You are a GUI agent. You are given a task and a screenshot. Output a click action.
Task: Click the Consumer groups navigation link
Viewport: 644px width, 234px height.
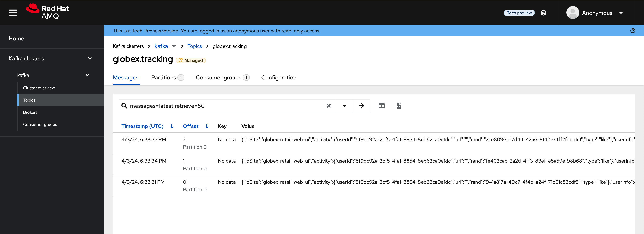coord(40,124)
